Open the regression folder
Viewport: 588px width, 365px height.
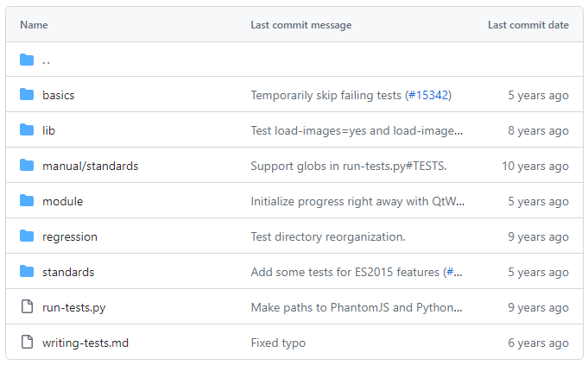[69, 236]
